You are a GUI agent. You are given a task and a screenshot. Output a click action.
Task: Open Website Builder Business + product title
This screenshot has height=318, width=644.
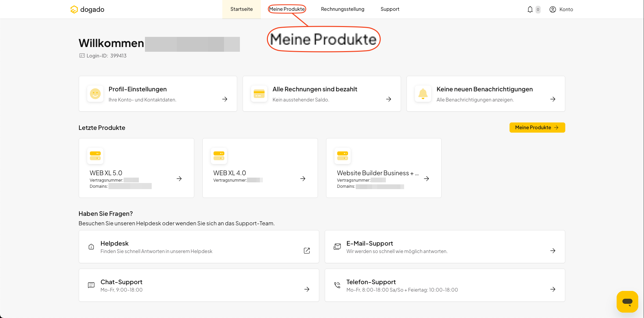point(378,173)
